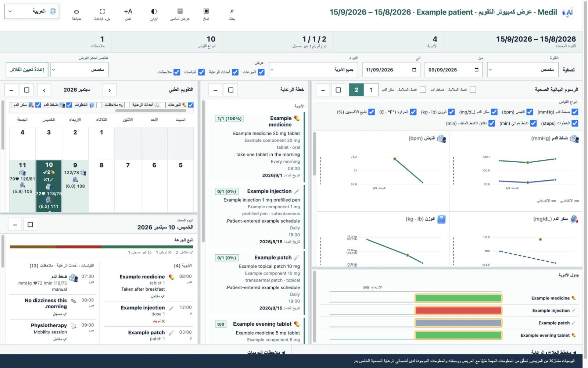
Task: Open the period (الفترة) dropdown
Action: click(x=523, y=70)
